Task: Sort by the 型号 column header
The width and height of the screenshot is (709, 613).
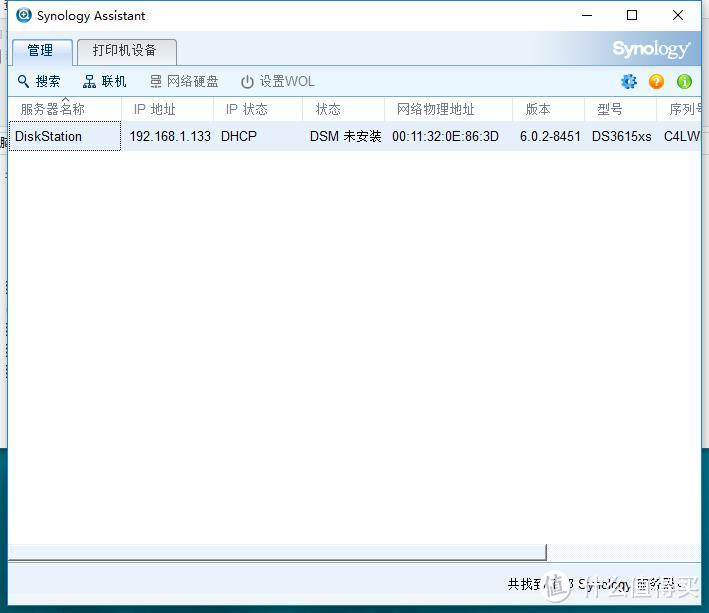Action: (x=620, y=109)
